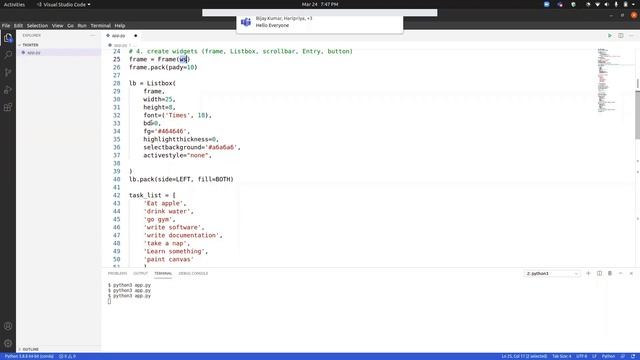Open the Accounts menu icon
This screenshot has height=360, width=640.
8,326
